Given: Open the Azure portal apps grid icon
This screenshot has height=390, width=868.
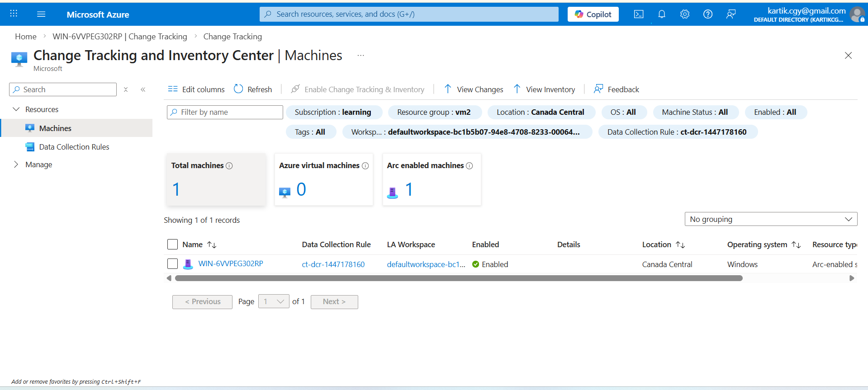Looking at the screenshot, I should click(14, 14).
